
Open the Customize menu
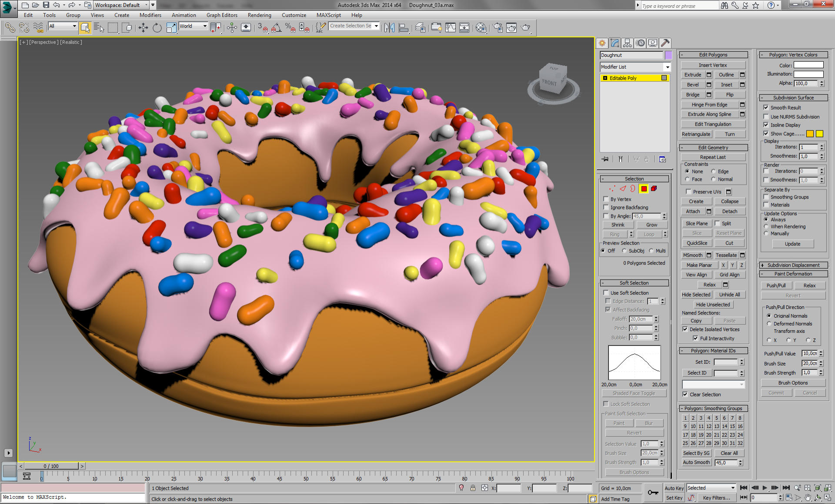[294, 15]
